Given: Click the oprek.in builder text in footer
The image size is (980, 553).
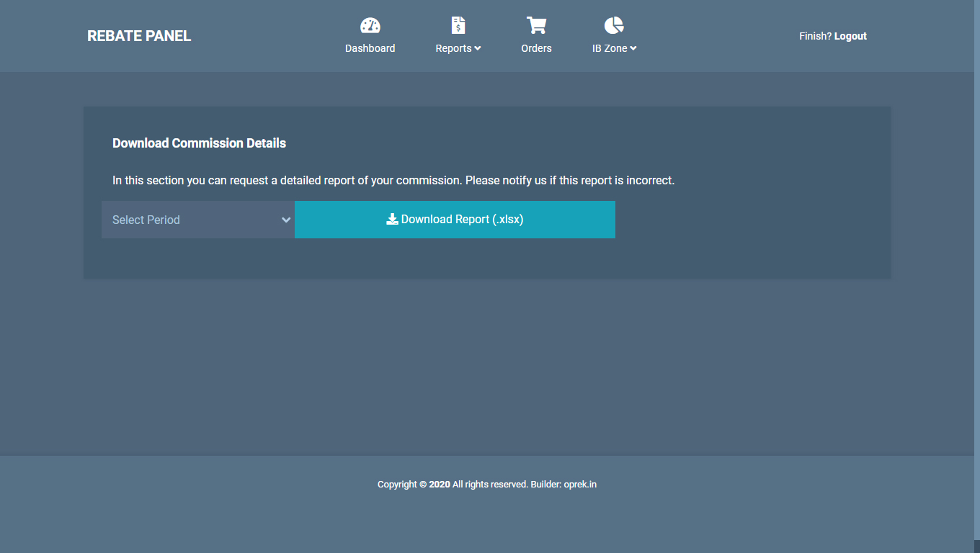Looking at the screenshot, I should pos(580,485).
